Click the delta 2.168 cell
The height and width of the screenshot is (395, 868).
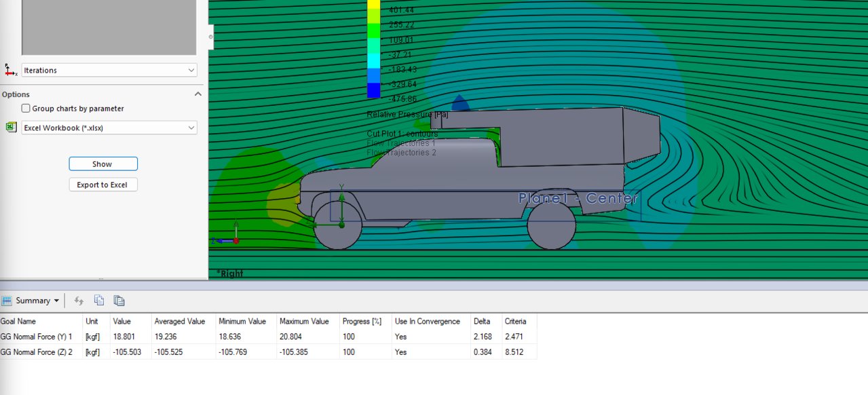pyautogui.click(x=483, y=335)
